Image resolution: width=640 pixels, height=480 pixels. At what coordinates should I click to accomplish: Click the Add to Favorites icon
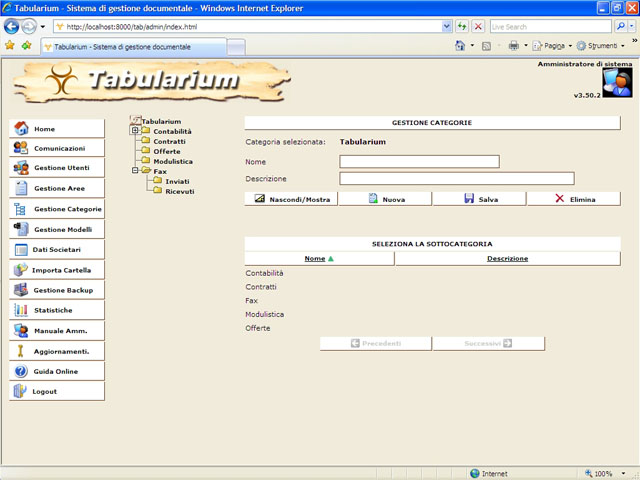click(27, 45)
